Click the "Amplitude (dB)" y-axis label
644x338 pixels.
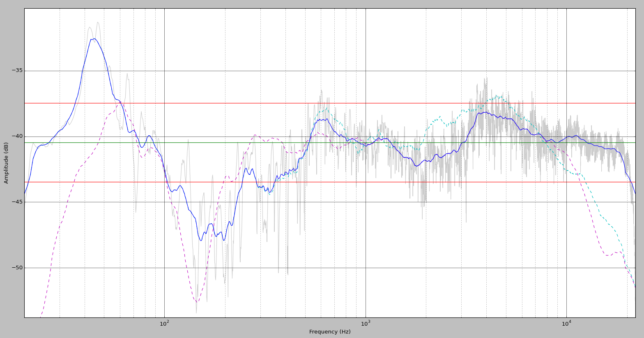tap(6, 163)
